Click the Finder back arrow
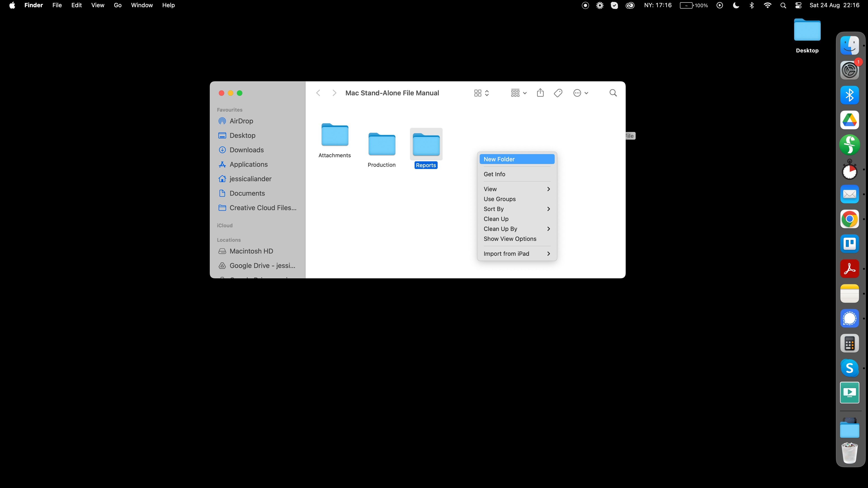The height and width of the screenshot is (488, 868). click(x=318, y=93)
